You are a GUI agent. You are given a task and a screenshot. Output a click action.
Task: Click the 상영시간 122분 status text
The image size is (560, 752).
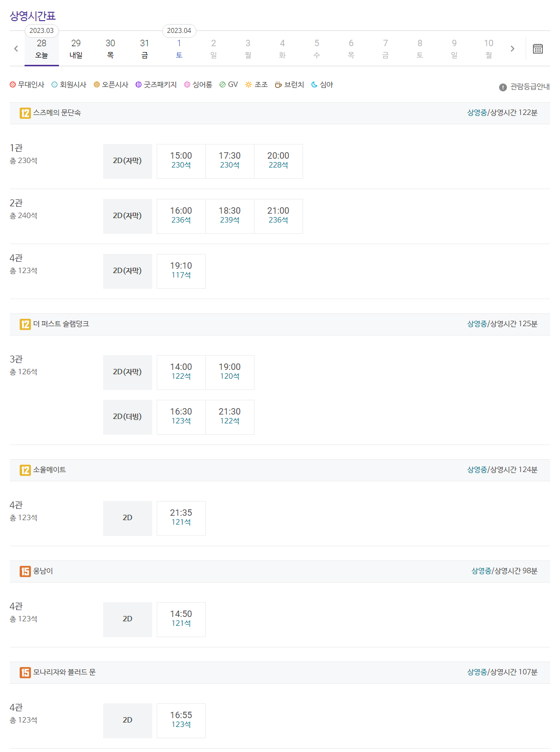click(514, 113)
